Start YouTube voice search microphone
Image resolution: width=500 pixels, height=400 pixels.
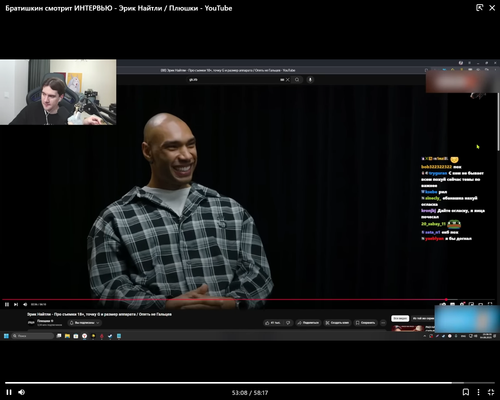pos(310,80)
